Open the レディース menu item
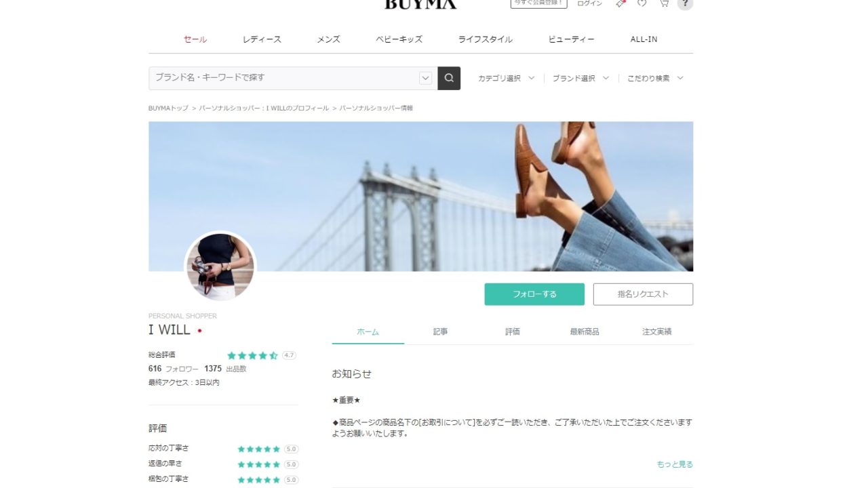The width and height of the screenshot is (868, 488). [262, 39]
